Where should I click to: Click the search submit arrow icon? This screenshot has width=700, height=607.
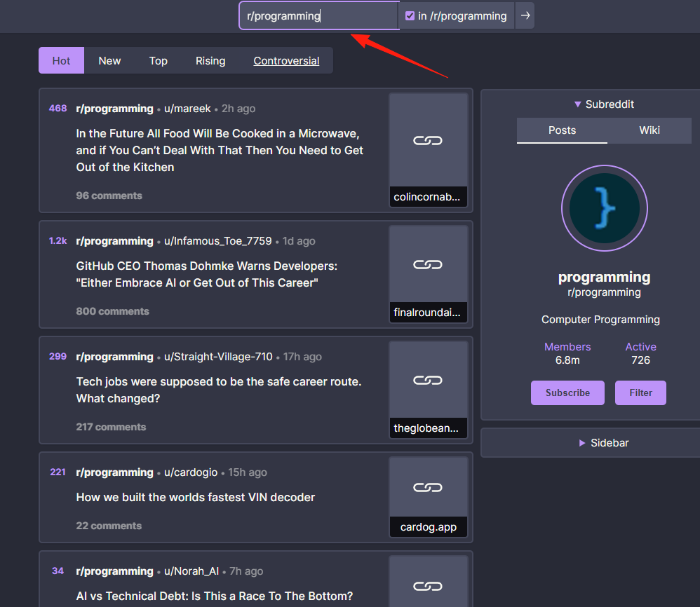525,15
